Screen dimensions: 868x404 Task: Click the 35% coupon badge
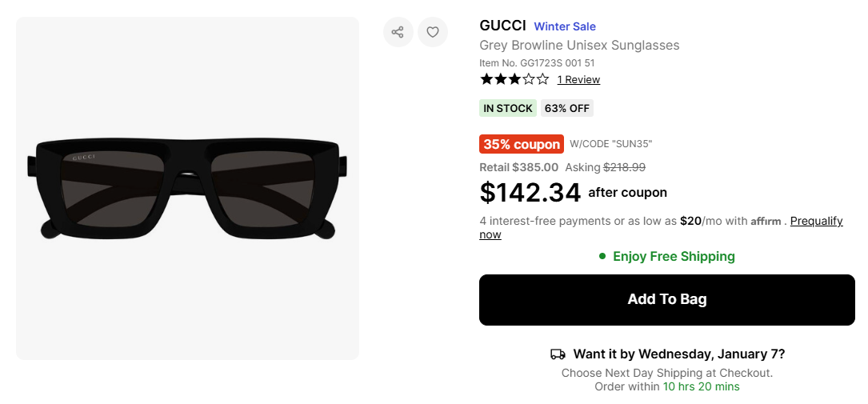tap(521, 144)
